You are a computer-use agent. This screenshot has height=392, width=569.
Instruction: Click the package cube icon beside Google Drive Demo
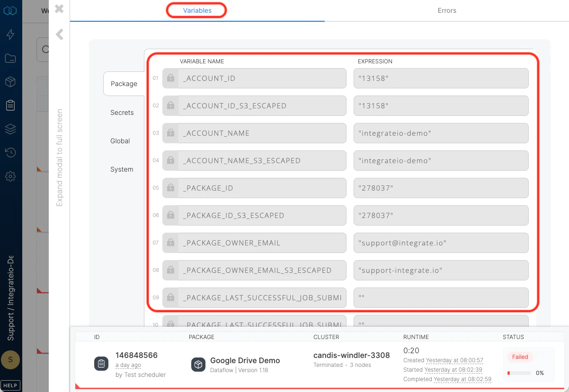tap(198, 365)
